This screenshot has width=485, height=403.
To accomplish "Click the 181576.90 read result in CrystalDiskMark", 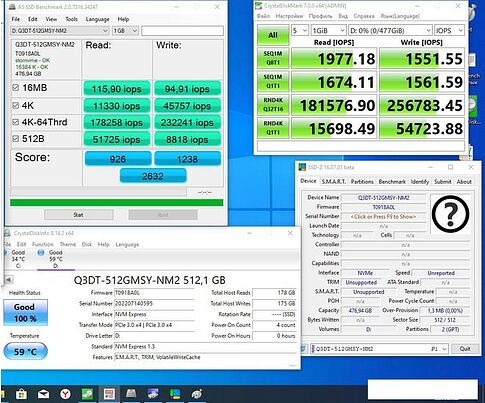I will coord(334,105).
